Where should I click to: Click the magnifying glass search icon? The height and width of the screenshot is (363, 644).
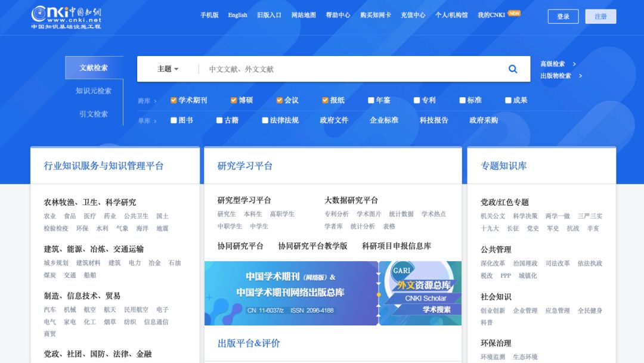click(513, 69)
